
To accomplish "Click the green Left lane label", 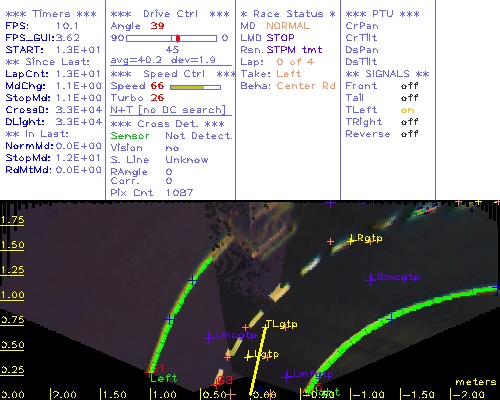I will [163, 378].
